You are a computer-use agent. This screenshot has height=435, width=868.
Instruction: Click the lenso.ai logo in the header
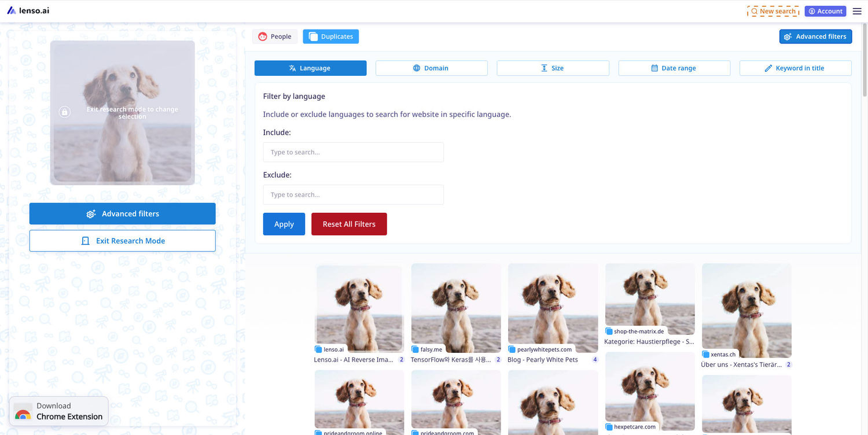(x=28, y=10)
